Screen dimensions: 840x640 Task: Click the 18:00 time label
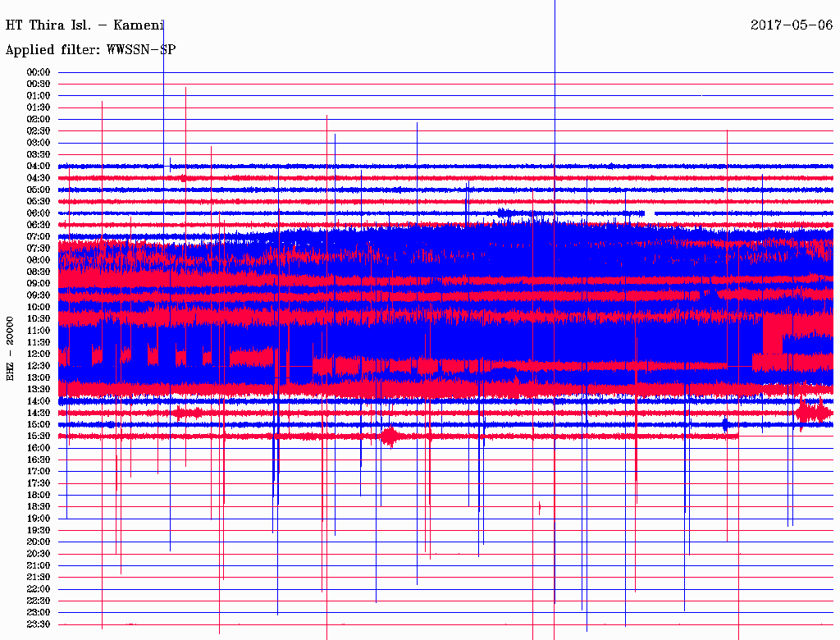tap(39, 495)
